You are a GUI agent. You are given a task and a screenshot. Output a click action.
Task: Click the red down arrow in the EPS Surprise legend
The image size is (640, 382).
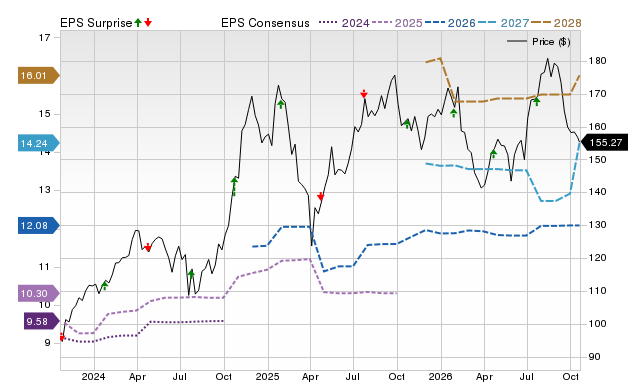[x=148, y=22]
